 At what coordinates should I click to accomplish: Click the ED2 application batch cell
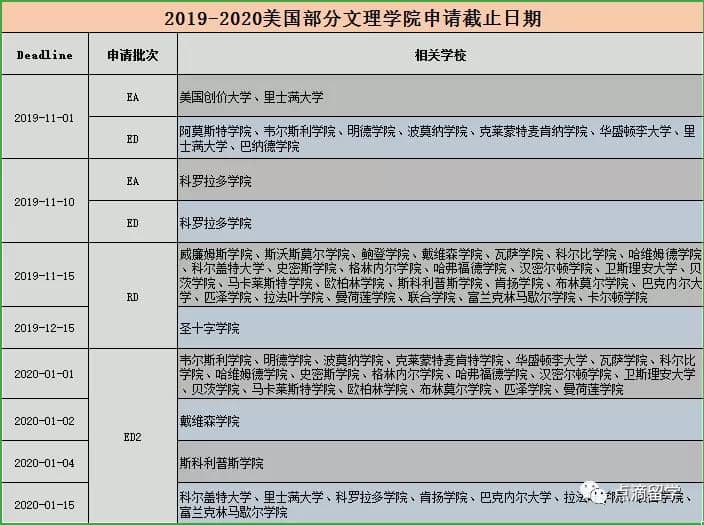tap(133, 437)
